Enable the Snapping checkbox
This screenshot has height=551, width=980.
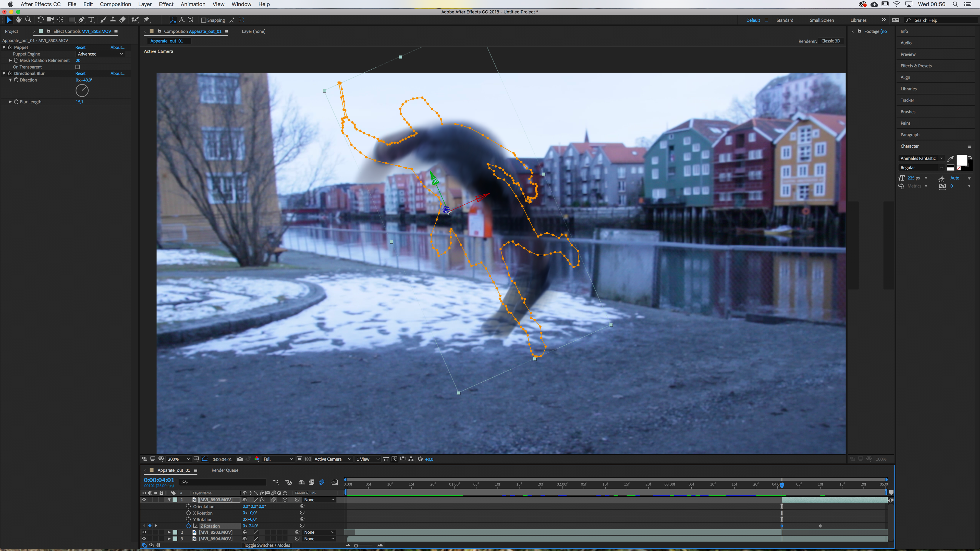[204, 20]
